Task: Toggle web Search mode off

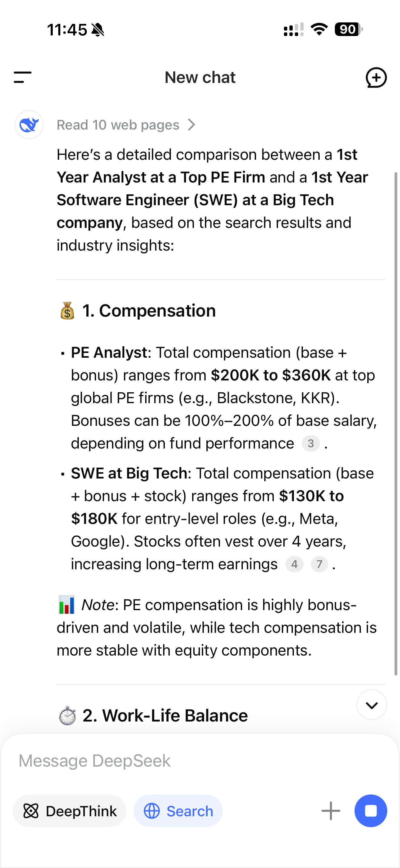Action: click(178, 811)
